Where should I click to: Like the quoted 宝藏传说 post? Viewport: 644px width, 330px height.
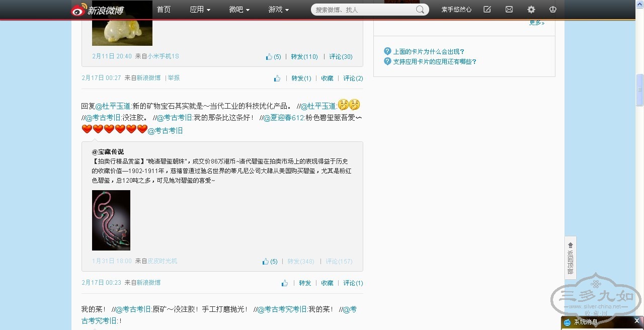pyautogui.click(x=266, y=262)
